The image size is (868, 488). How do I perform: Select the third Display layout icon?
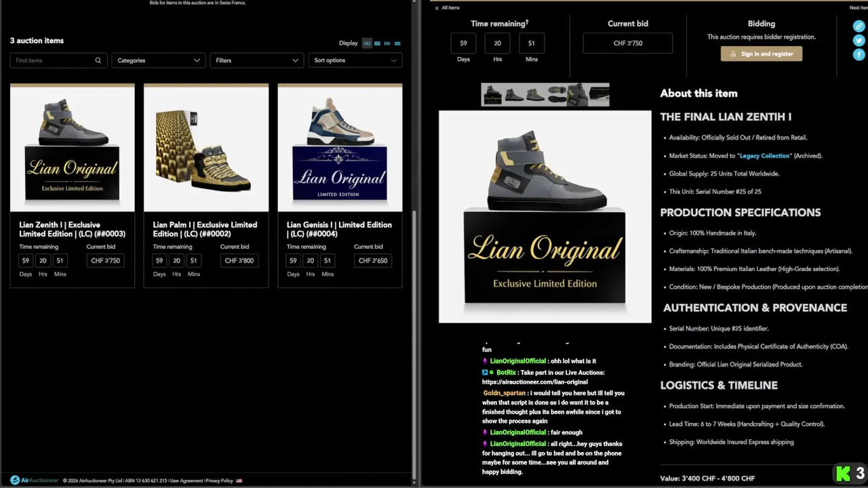point(387,43)
